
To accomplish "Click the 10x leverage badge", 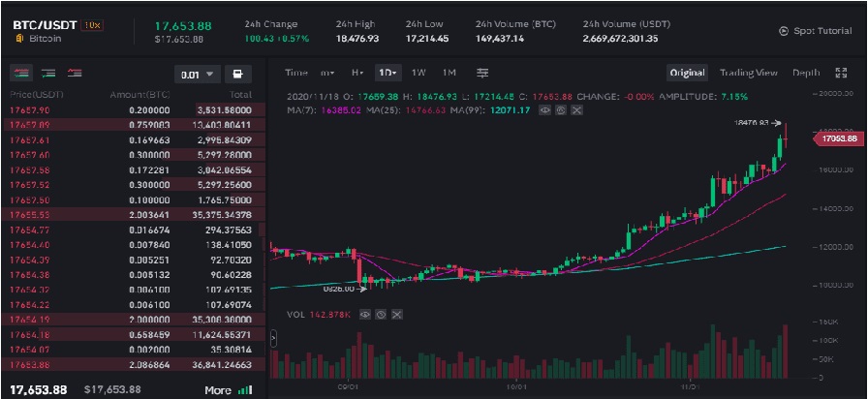I will pyautogui.click(x=92, y=25).
